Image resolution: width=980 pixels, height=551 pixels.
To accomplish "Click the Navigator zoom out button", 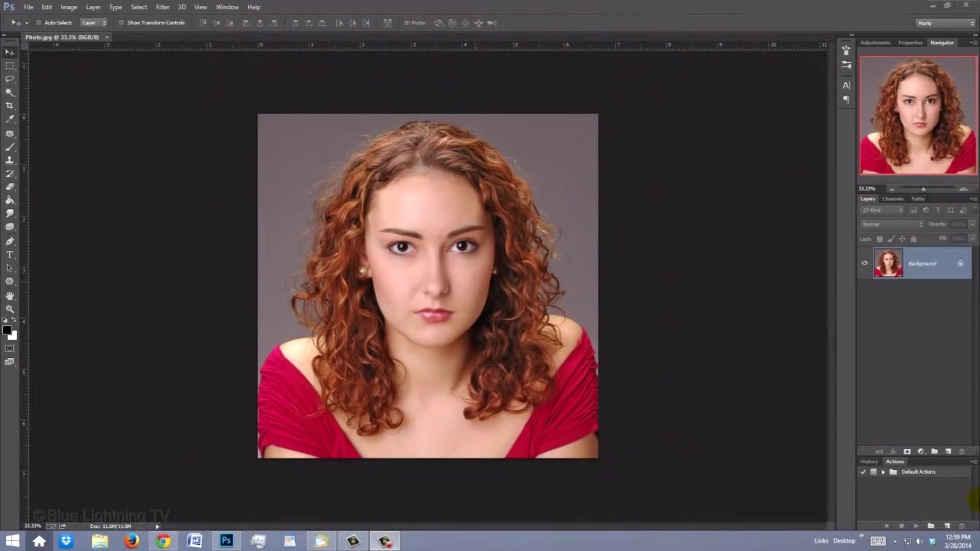I will (x=891, y=189).
